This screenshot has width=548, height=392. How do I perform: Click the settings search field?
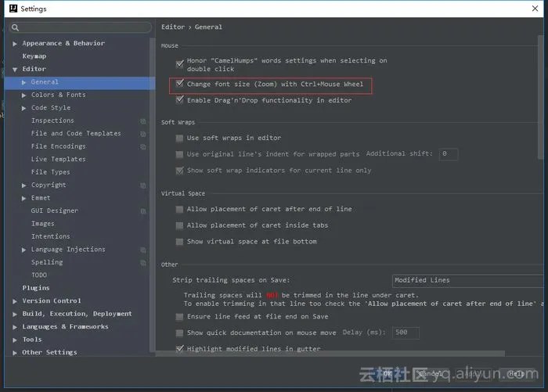pyautogui.click(x=81, y=27)
